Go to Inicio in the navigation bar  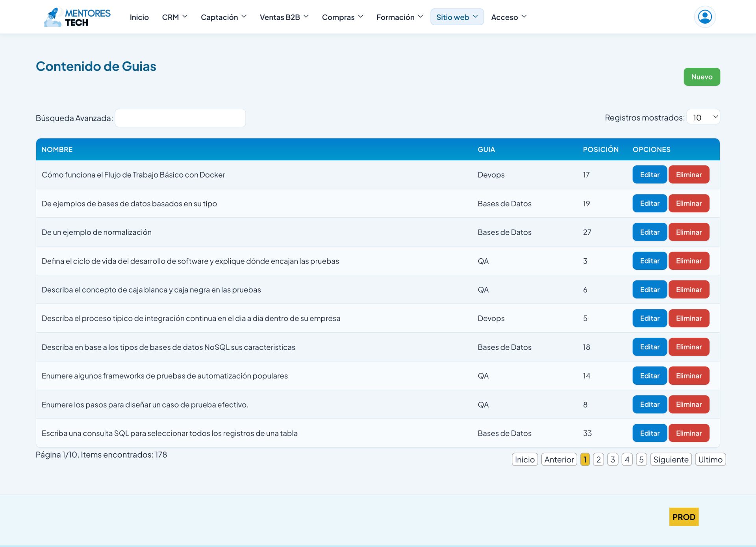tap(139, 17)
